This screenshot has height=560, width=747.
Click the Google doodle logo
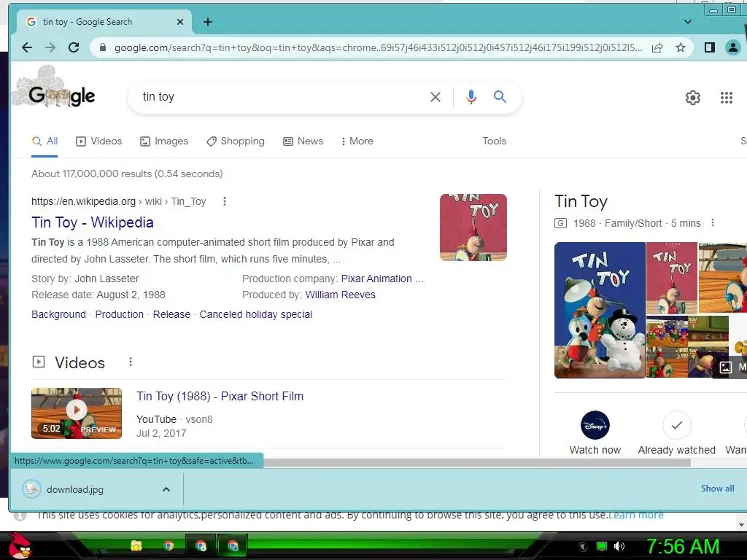[x=55, y=89]
